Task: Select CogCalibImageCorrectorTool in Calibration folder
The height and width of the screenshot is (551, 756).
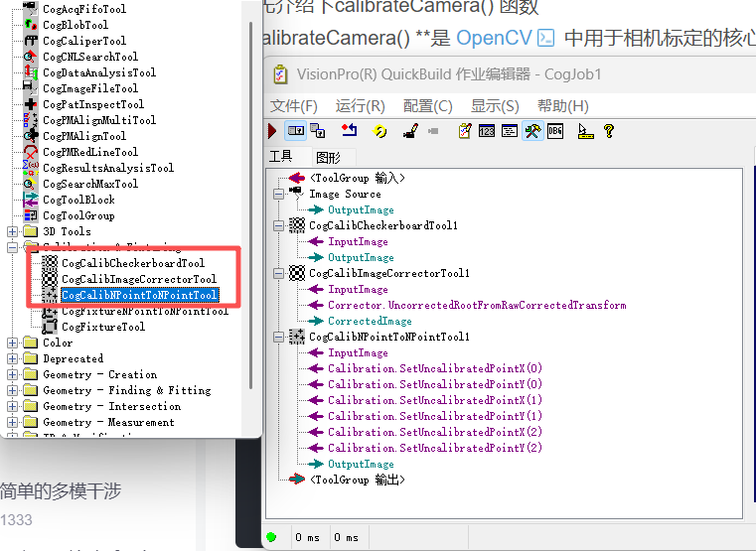Action: [x=139, y=279]
